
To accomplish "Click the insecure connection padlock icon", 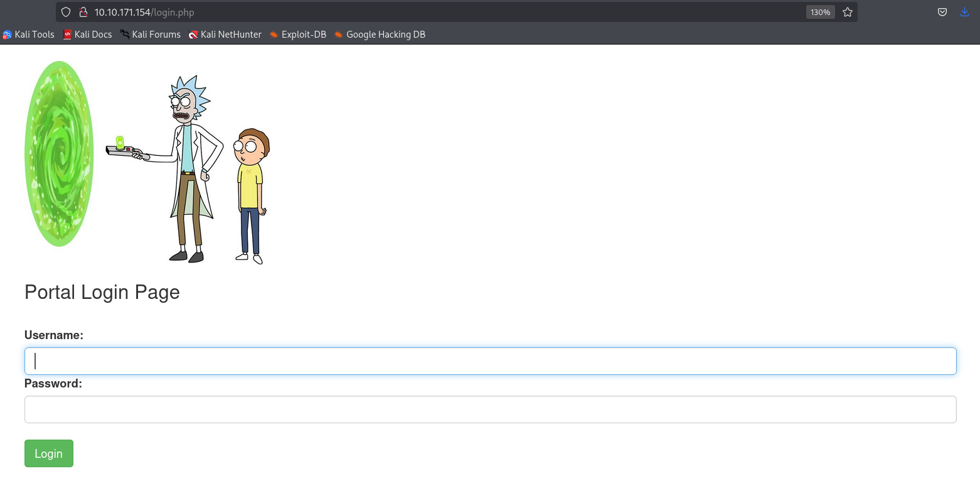I will point(83,12).
